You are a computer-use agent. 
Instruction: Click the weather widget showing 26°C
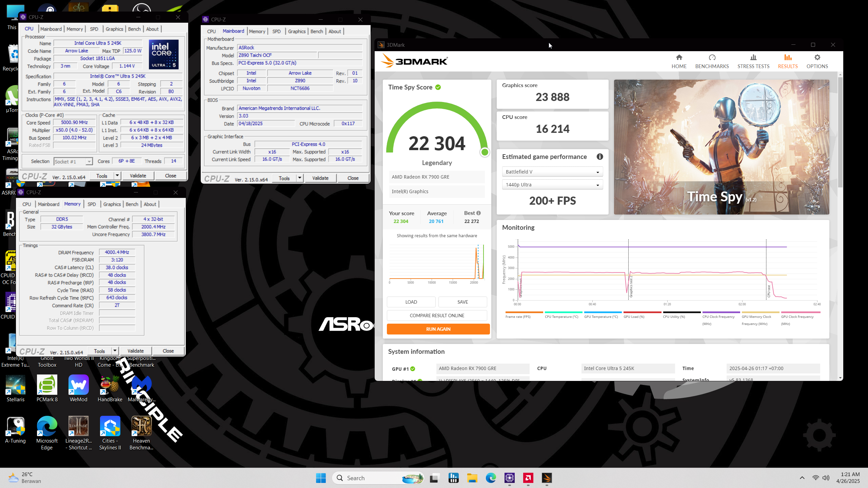pyautogui.click(x=24, y=478)
